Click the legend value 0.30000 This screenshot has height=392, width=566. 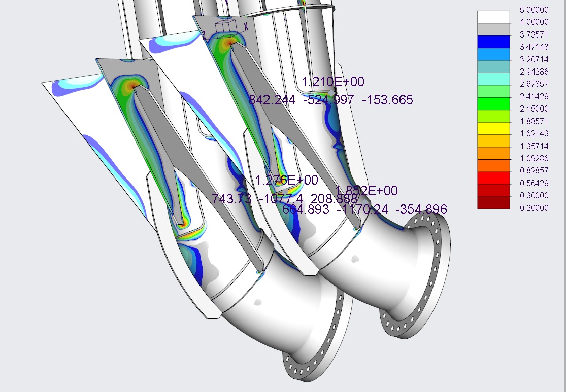click(x=534, y=195)
